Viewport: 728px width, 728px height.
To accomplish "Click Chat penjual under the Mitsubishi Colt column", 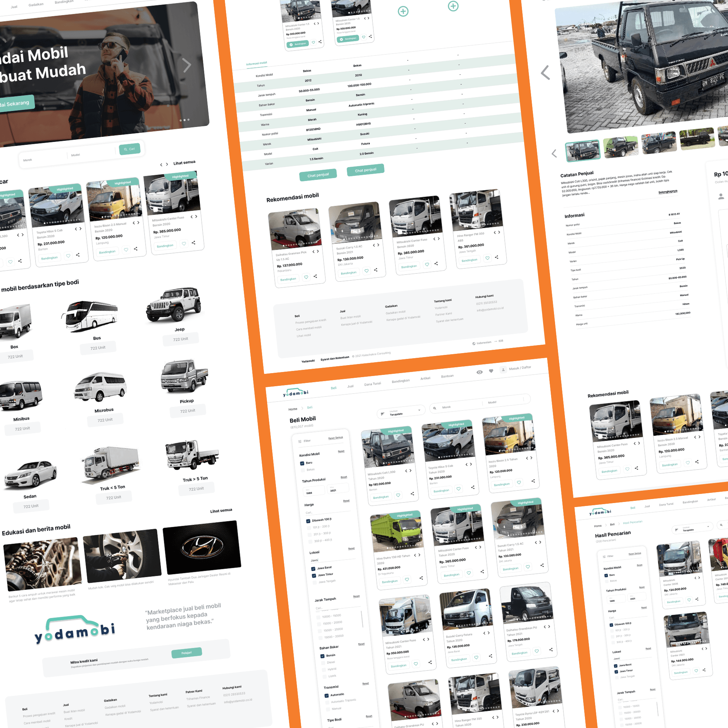I will (318, 175).
